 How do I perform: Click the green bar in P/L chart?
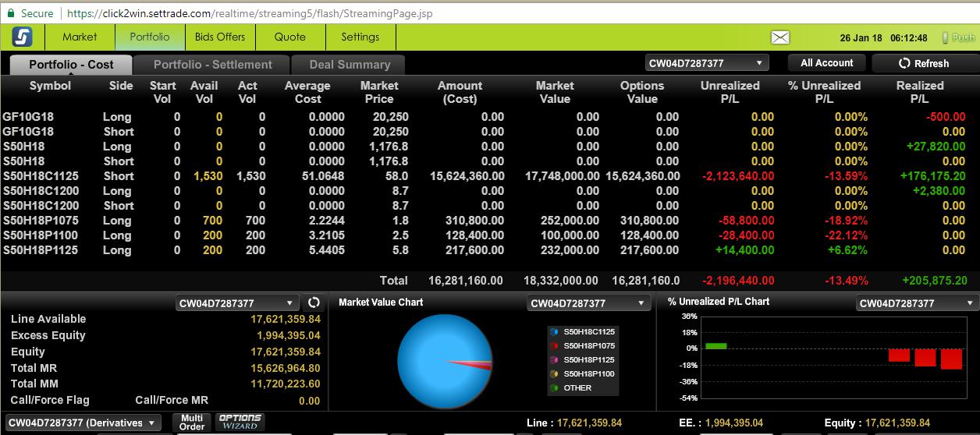click(x=716, y=345)
